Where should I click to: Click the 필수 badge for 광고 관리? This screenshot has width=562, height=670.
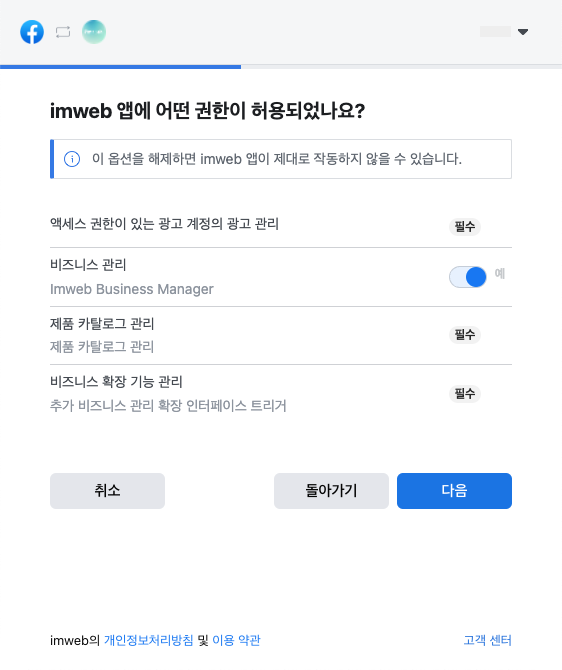pos(465,226)
